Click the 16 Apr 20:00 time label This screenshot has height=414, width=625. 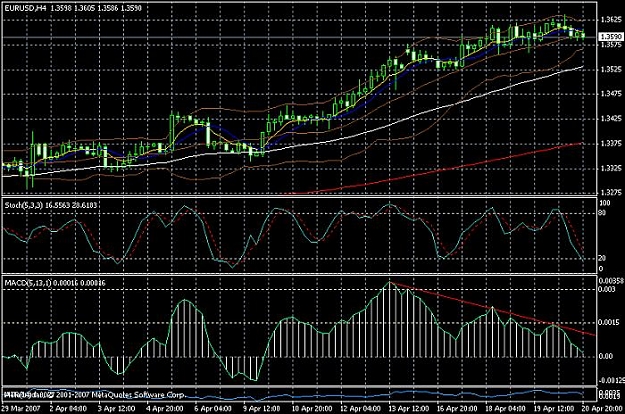pos(457,409)
